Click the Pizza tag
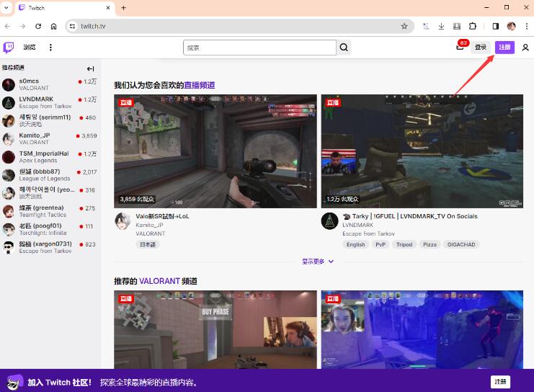Screen dimensions: 534x392 pyautogui.click(x=430, y=244)
